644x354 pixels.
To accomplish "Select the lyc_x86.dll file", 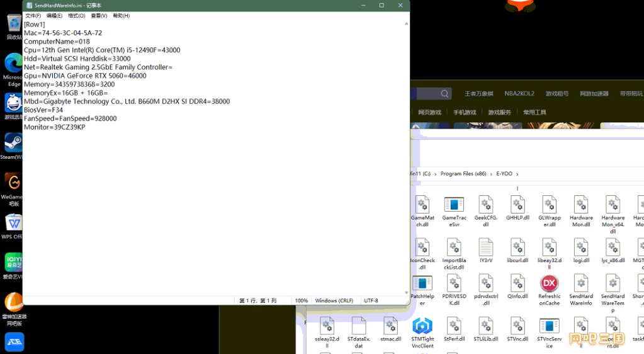I will click(x=613, y=251).
